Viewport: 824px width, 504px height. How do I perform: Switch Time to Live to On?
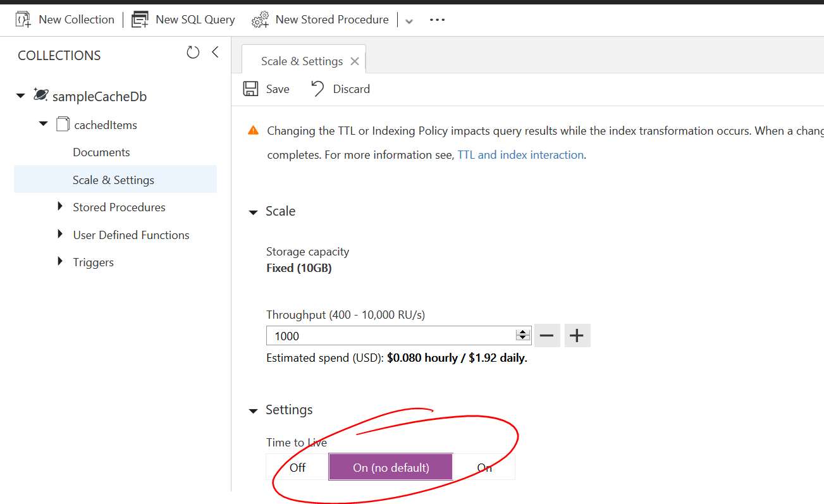click(x=484, y=467)
